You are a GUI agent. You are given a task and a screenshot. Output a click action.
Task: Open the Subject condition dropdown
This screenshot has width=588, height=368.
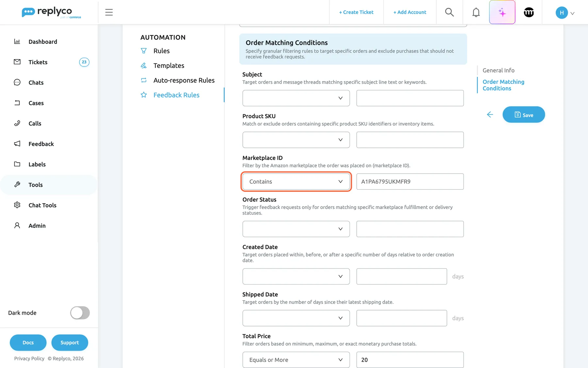click(x=296, y=98)
